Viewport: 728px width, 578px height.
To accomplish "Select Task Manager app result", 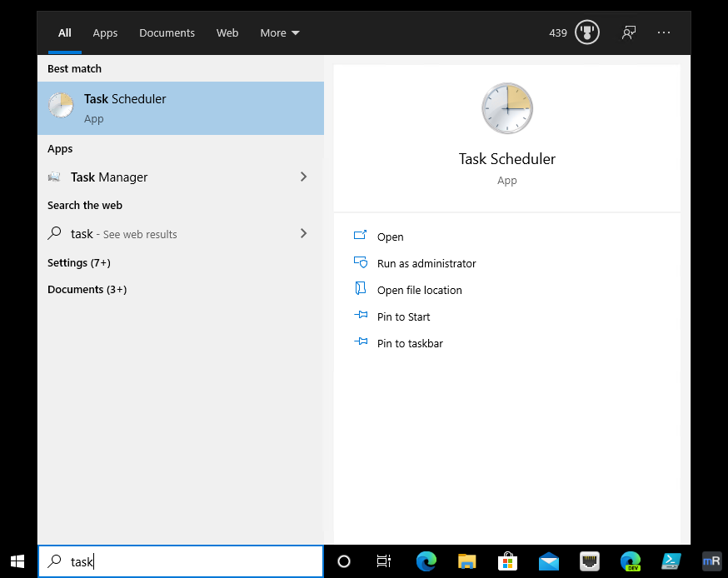I will pos(181,177).
